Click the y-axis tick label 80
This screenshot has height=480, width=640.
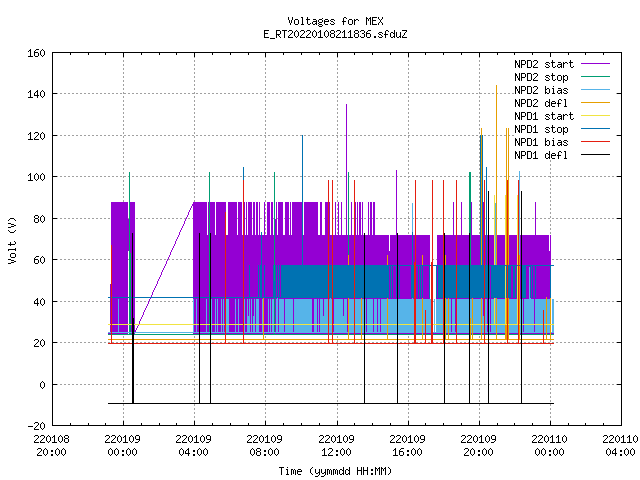point(39,219)
